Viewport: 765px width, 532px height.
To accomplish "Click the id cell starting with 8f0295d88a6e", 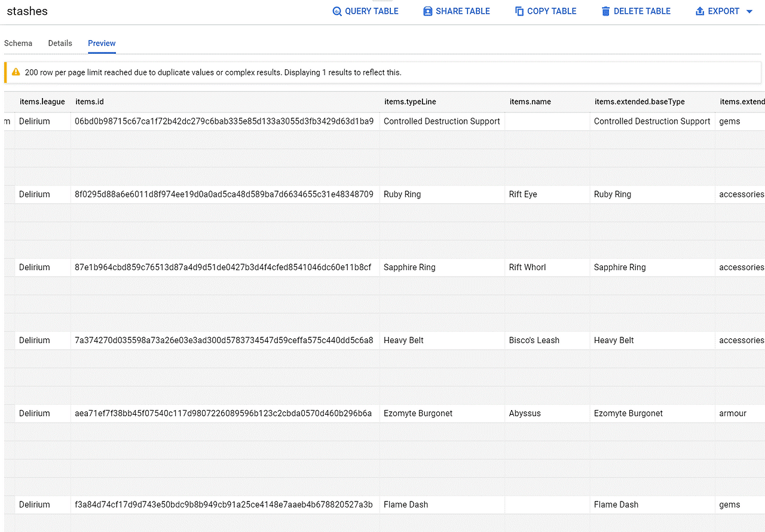I will (x=225, y=194).
